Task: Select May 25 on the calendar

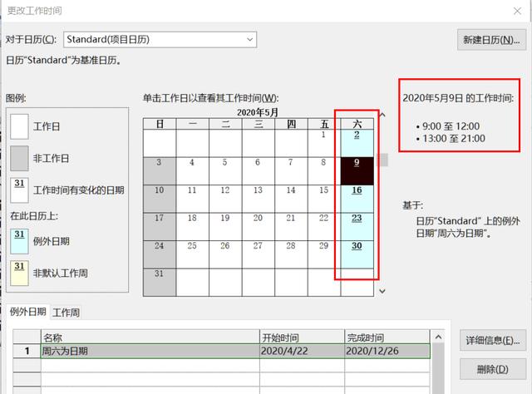Action: pyautogui.click(x=192, y=254)
